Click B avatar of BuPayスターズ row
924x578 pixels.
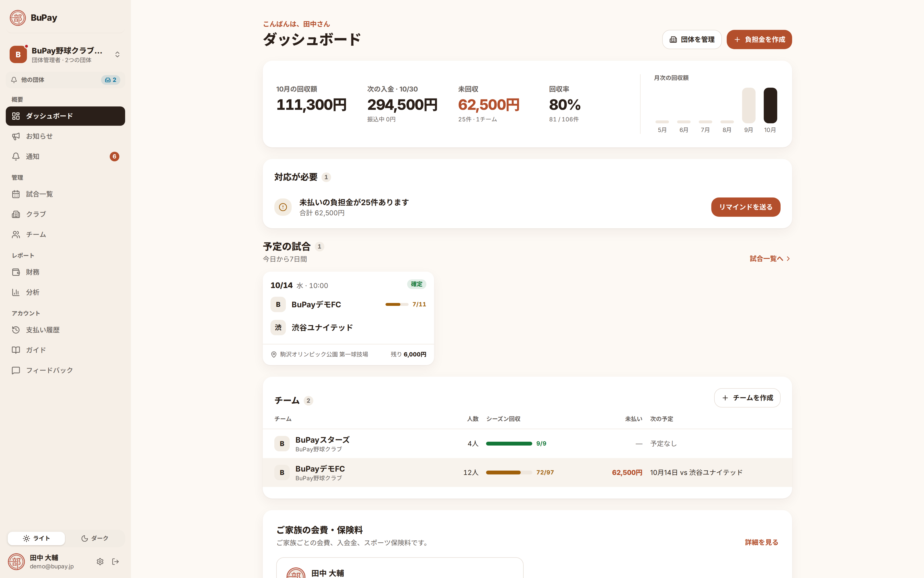coord(282,443)
